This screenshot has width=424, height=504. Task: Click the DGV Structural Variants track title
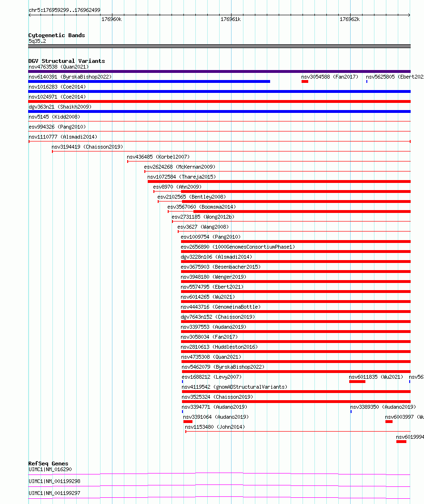point(67,61)
